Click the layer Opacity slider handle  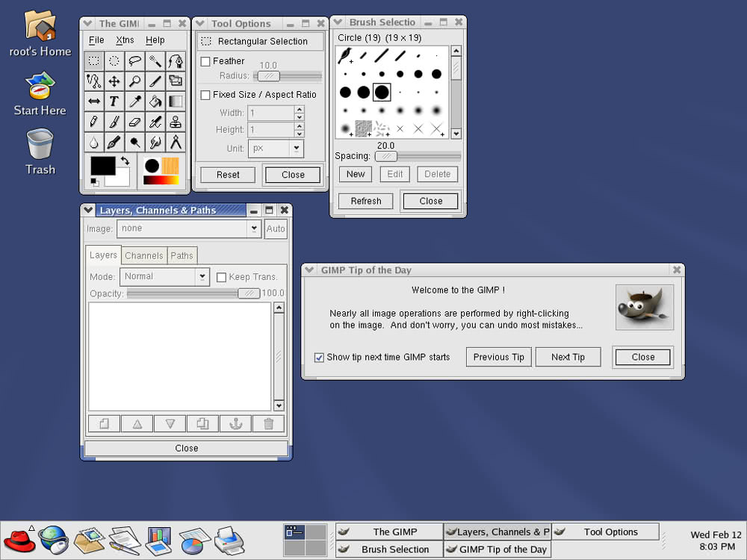(249, 293)
